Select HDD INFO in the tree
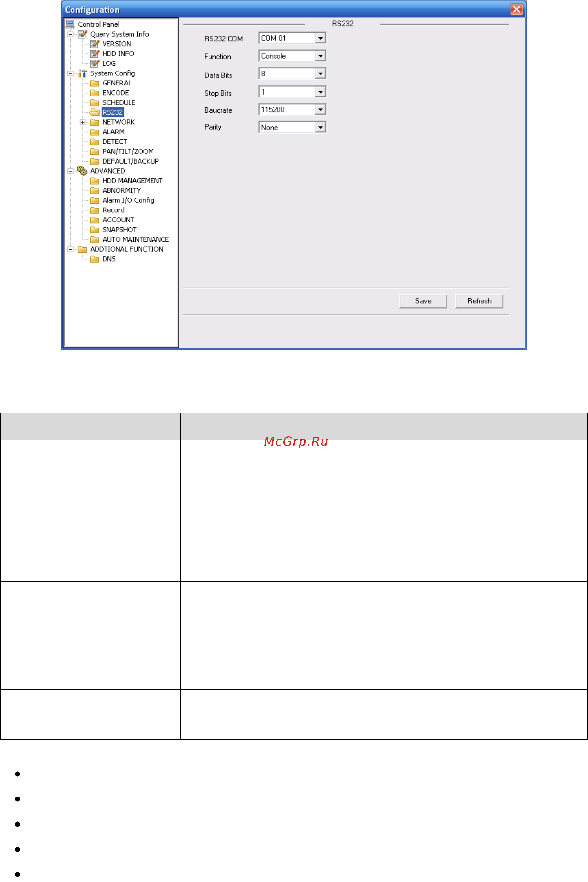 point(118,54)
